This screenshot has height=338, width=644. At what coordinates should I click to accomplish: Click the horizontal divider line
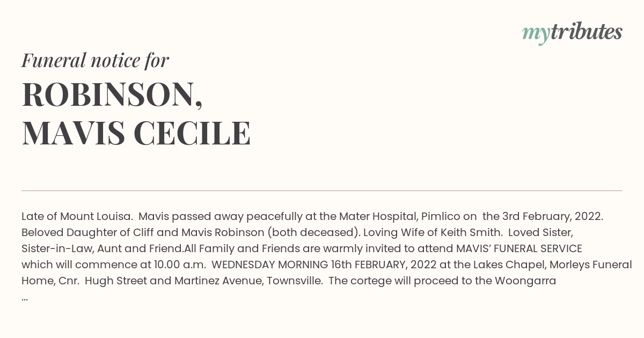click(322, 190)
